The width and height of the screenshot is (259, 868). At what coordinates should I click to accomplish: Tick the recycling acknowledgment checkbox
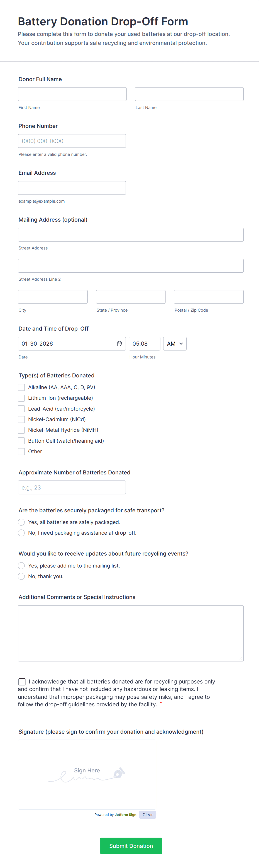22,682
